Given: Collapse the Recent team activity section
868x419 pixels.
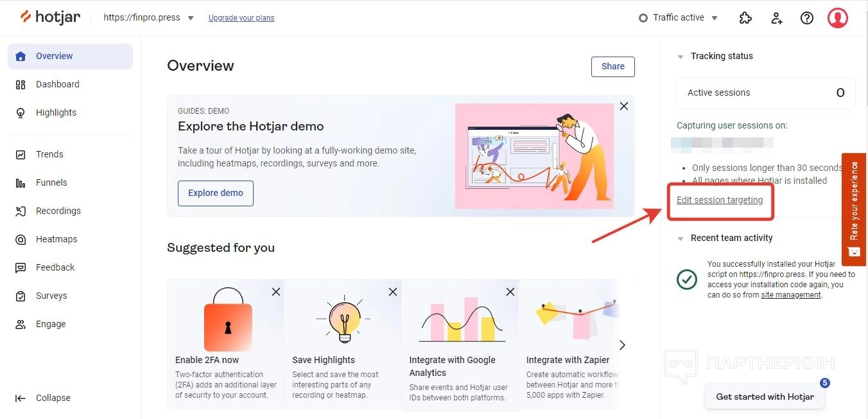Looking at the screenshot, I should [x=681, y=238].
